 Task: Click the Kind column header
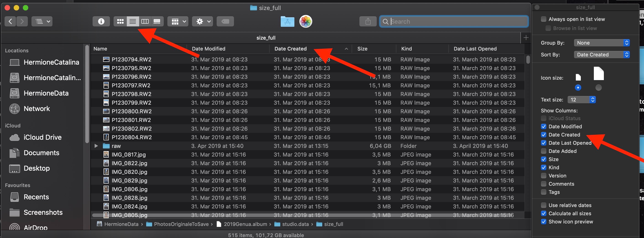pyautogui.click(x=407, y=49)
